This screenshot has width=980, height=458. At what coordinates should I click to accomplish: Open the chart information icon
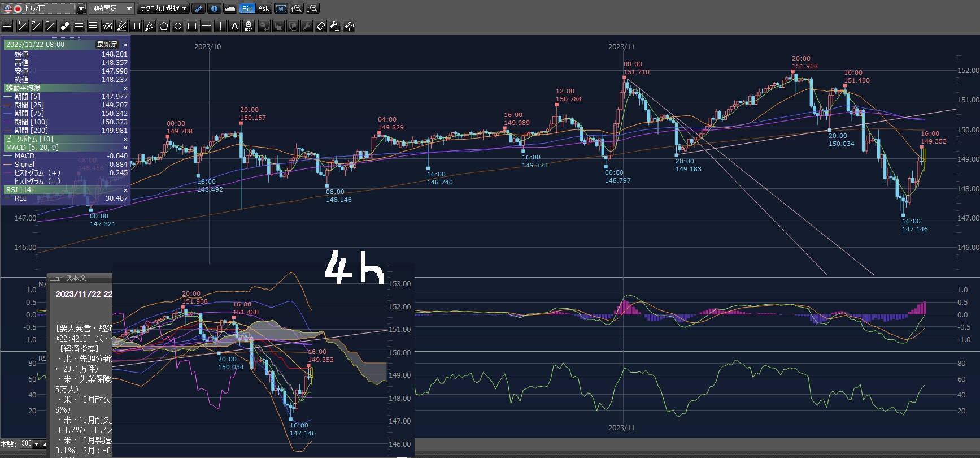coord(214,8)
